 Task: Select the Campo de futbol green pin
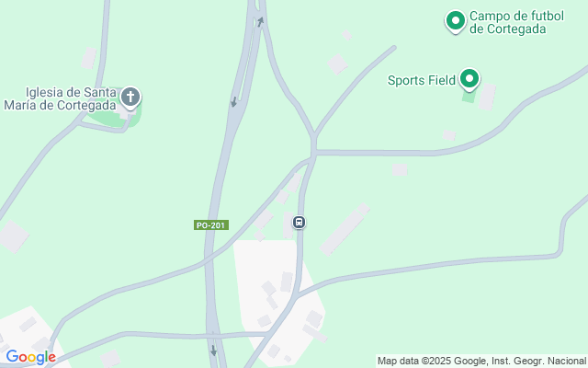pos(456,21)
